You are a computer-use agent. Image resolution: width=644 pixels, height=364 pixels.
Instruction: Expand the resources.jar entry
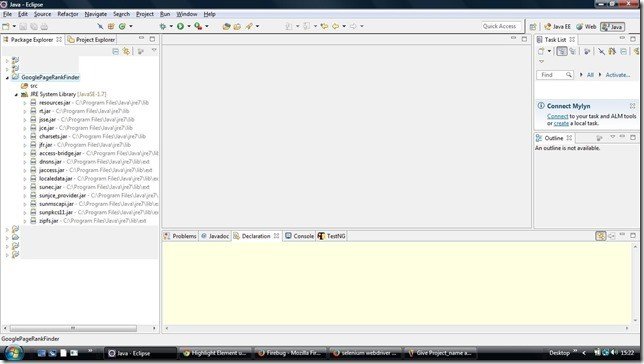tap(25, 103)
